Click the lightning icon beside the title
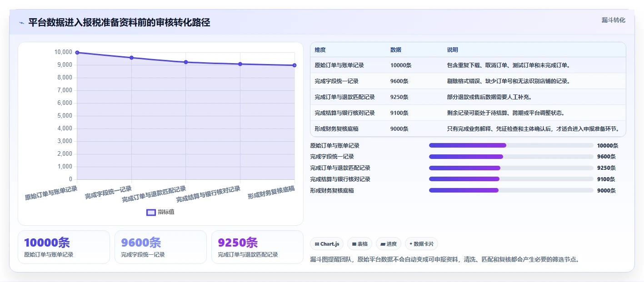 pyautogui.click(x=21, y=23)
